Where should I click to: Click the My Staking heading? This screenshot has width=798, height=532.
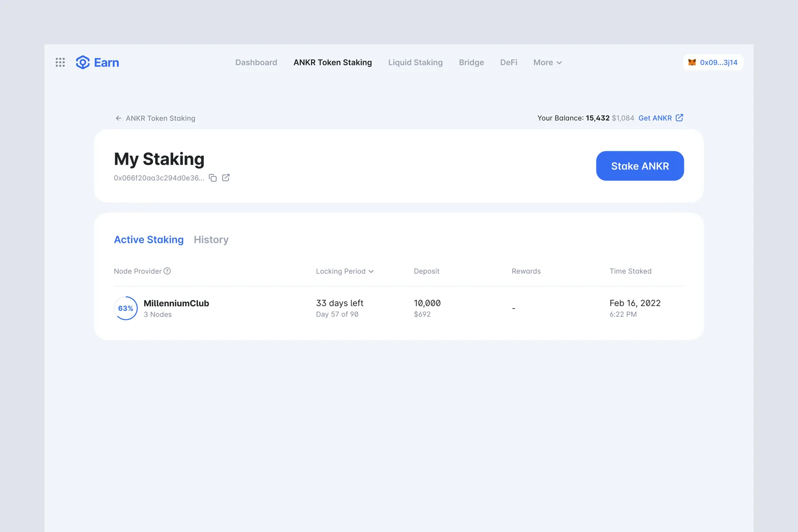pyautogui.click(x=159, y=159)
